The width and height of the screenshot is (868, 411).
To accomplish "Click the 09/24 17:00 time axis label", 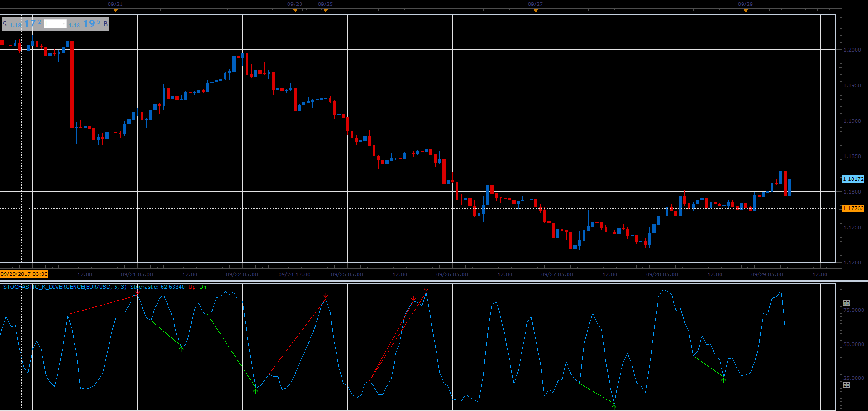I will (295, 274).
